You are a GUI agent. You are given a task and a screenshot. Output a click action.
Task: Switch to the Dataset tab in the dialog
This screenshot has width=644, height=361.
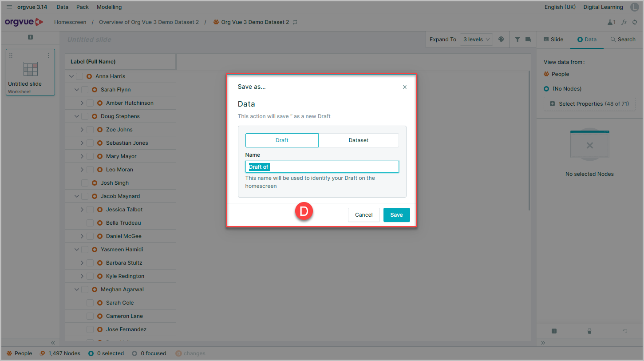(x=359, y=140)
